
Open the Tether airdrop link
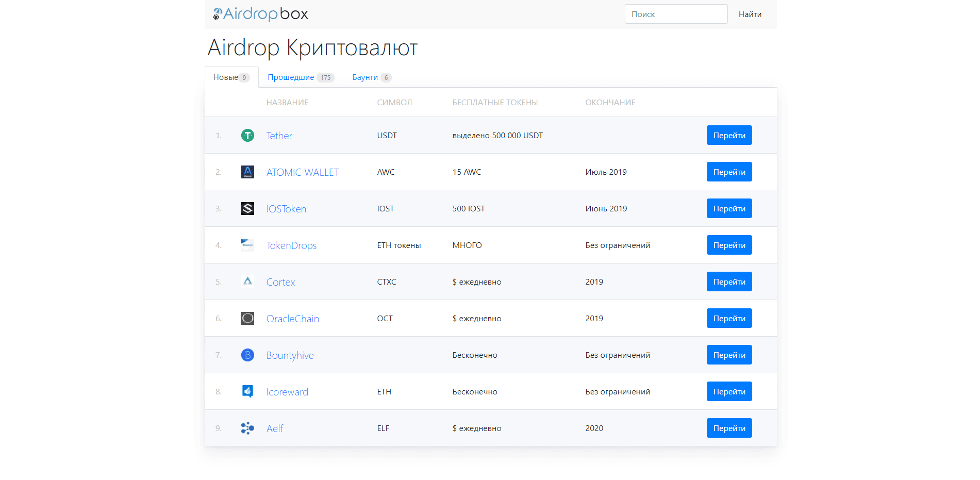pos(278,135)
